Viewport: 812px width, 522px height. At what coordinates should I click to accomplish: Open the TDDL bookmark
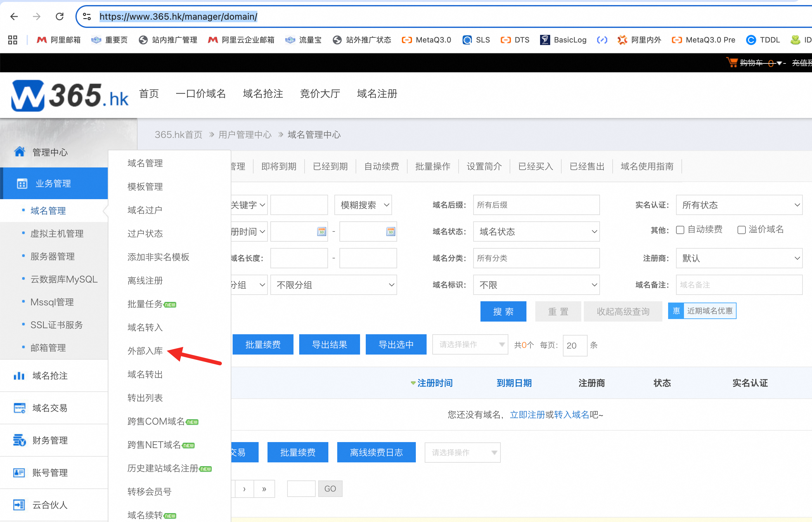pos(763,40)
